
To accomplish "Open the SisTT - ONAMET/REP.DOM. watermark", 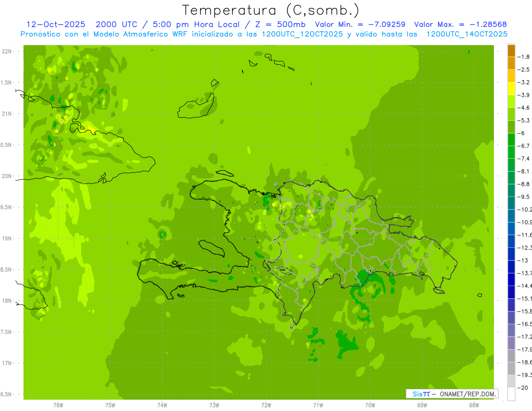I will coord(452,394).
